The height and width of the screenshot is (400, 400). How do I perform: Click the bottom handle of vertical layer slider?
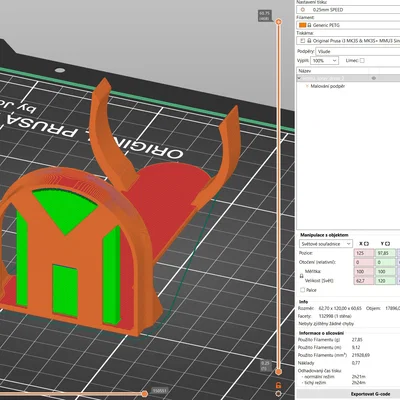[x=279, y=371]
